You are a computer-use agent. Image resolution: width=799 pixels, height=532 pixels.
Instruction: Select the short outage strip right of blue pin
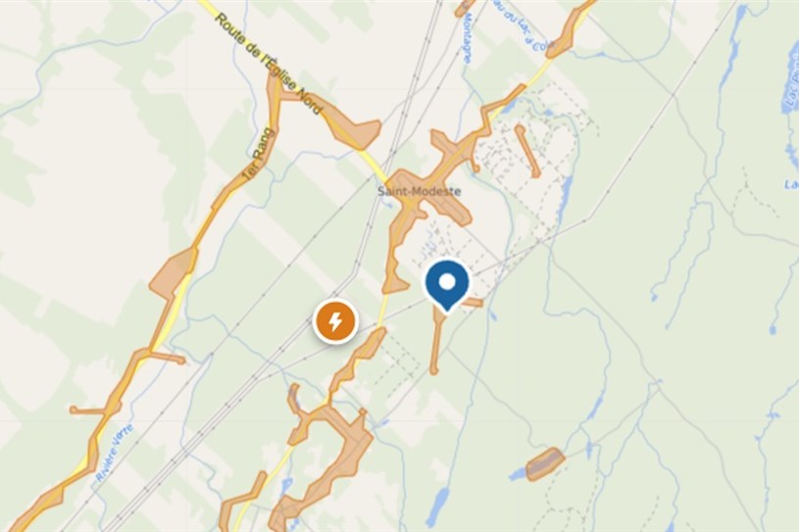coord(473,303)
